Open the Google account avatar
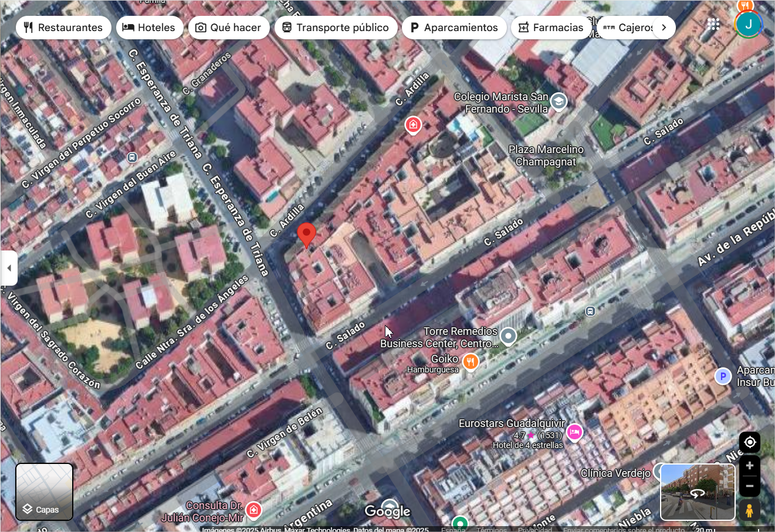Viewport: 775px width, 532px height. [749, 24]
